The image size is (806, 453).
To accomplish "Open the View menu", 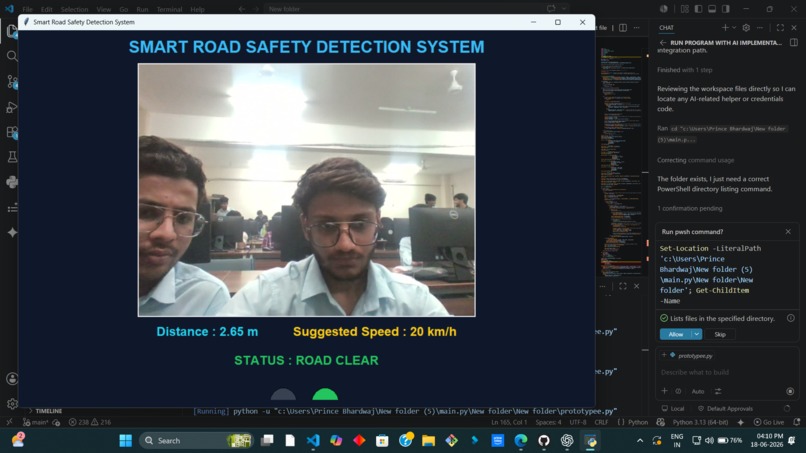I will 103,9.
